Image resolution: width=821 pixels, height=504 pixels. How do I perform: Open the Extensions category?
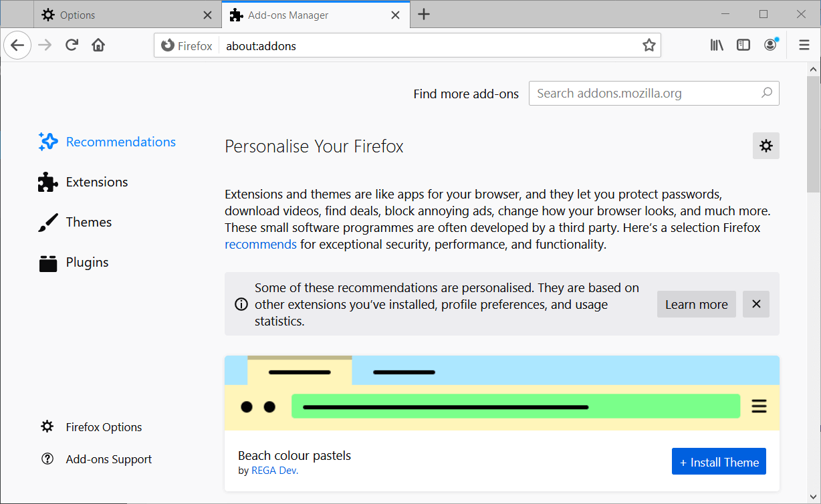(x=83, y=182)
